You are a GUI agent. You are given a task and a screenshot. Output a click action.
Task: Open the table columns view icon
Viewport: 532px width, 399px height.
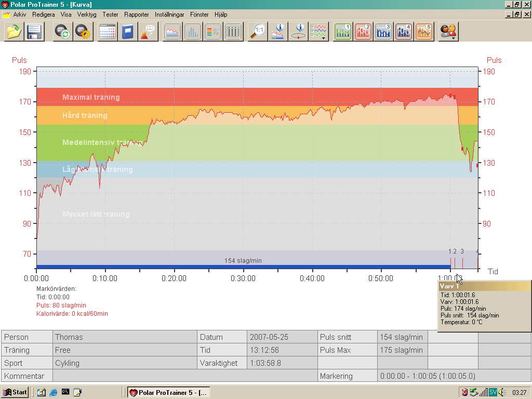pos(233,32)
